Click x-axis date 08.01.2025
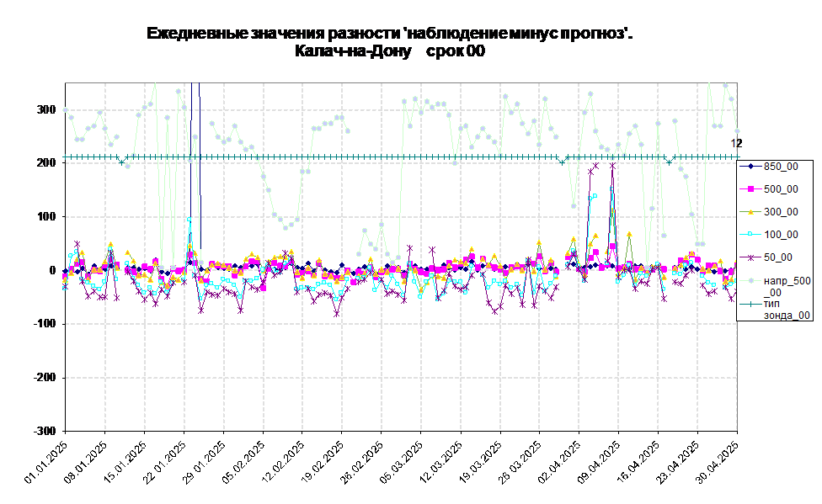The image size is (822, 504). [85, 461]
